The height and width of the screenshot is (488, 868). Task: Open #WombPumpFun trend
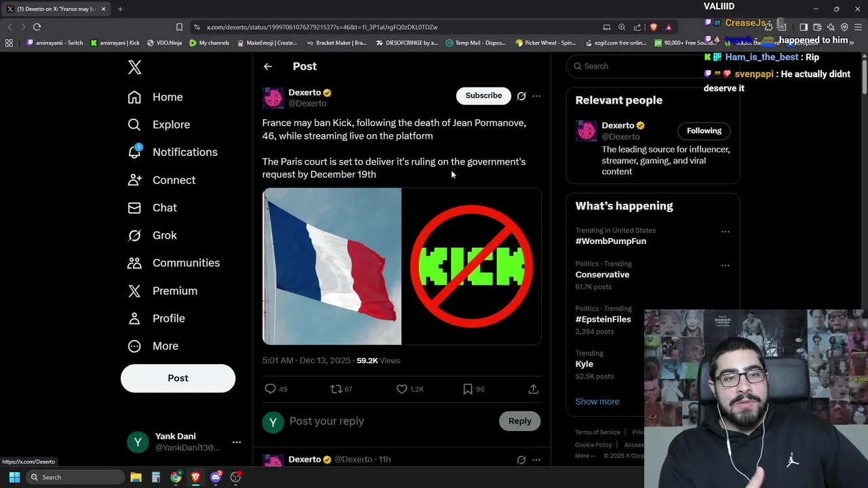tap(610, 241)
